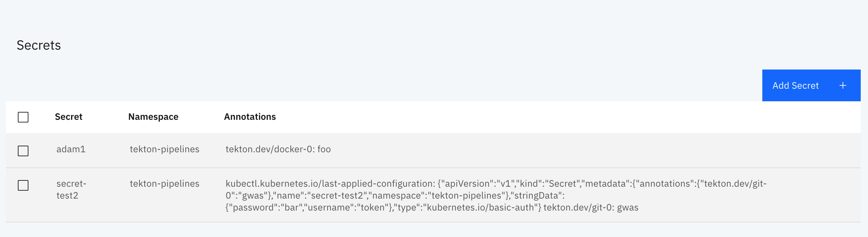Click the Namespace column header

pos(153,117)
